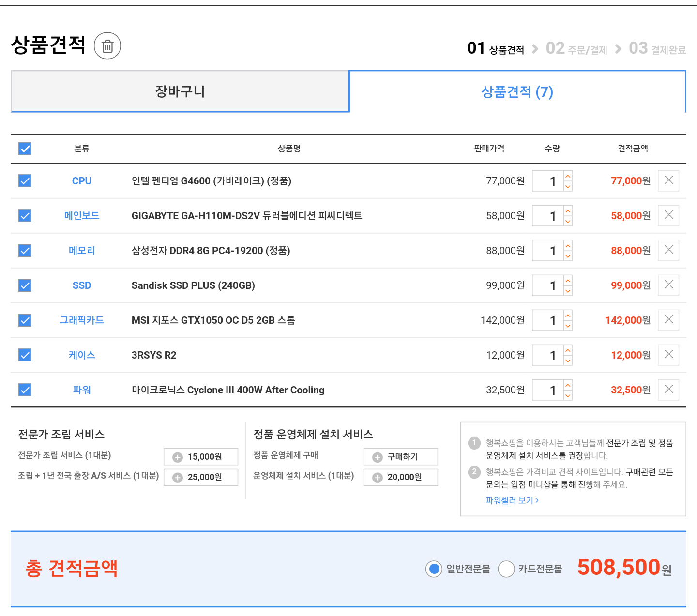This screenshot has width=697, height=616.
Task: Click product name MSI 지포스 GTX1050 OC
Action: click(213, 320)
